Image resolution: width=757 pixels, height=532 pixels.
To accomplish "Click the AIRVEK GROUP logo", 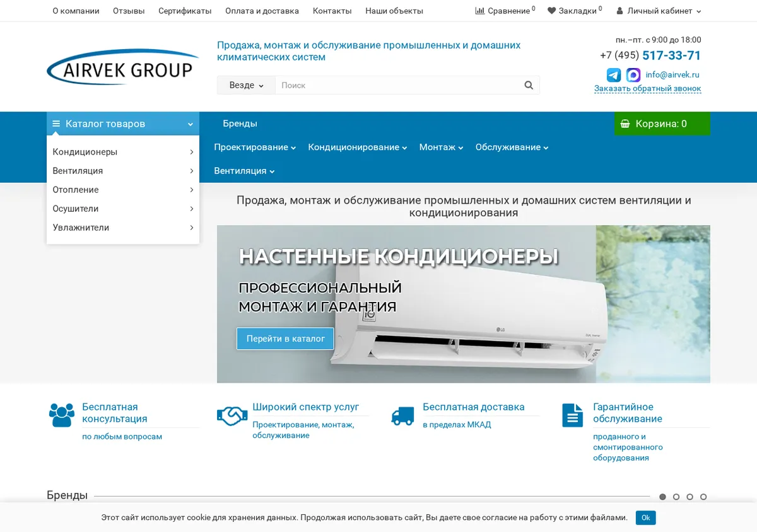I will pyautogui.click(x=122, y=67).
